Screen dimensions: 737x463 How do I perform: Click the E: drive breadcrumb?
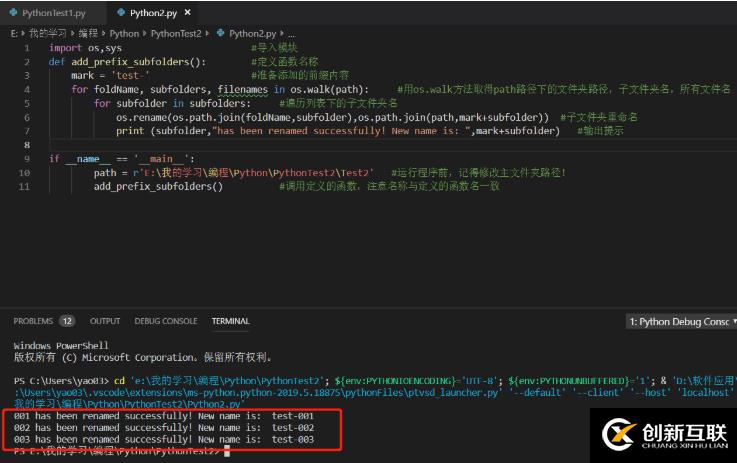pyautogui.click(x=14, y=33)
